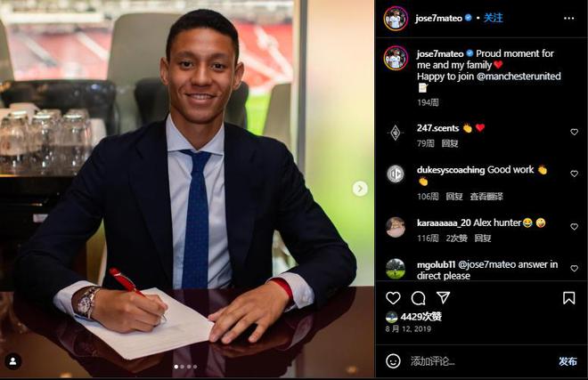Screen dimensions: 588x380
Task: Like the karaaaaaa_20 comment
Action: (574, 227)
